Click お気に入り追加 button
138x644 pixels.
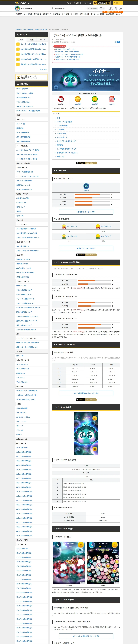click(92, 8)
